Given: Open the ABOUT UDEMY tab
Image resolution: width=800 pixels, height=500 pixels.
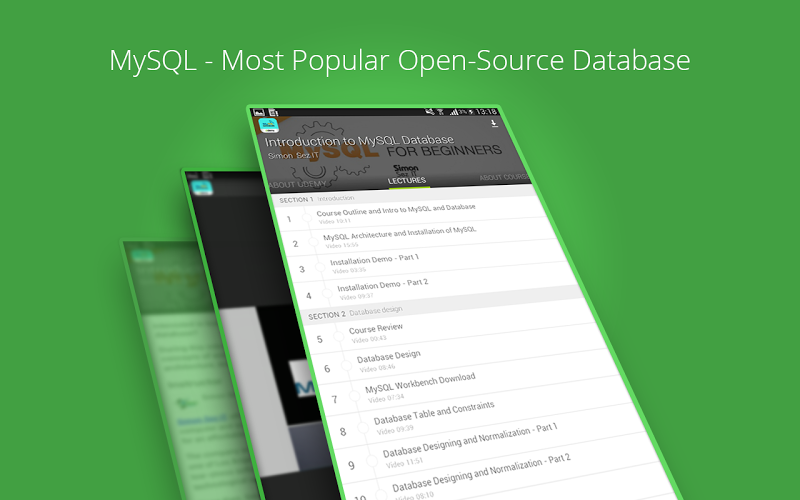Looking at the screenshot, I should (x=297, y=184).
